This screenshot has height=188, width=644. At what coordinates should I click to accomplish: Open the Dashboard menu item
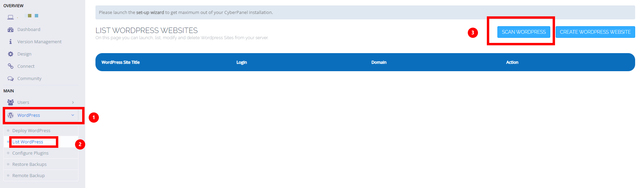[29, 30]
